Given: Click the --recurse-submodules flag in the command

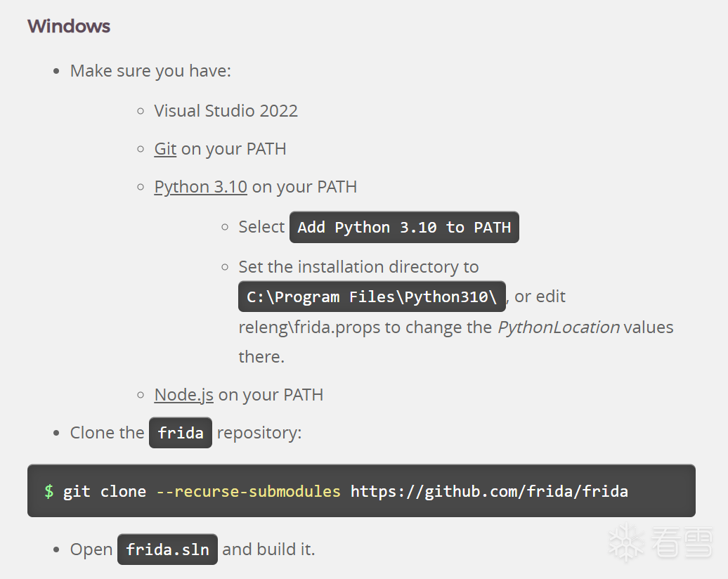Looking at the screenshot, I should tap(248, 491).
